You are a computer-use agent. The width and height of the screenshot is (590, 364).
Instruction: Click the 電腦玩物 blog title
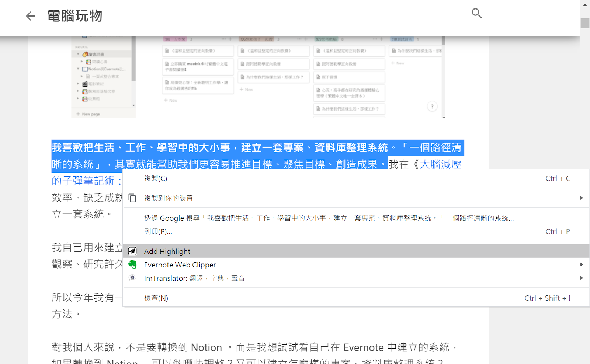(75, 16)
